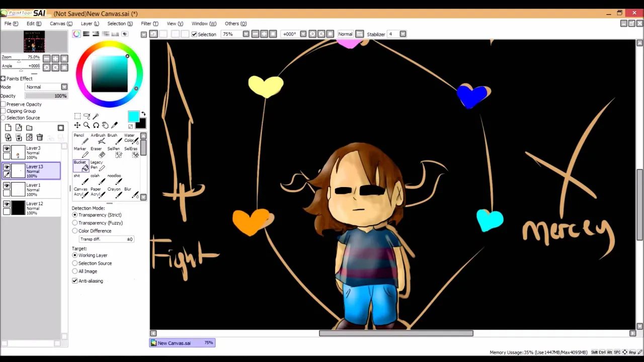Create a new normal layer
Screen dimensions: 644x362
coord(8,128)
